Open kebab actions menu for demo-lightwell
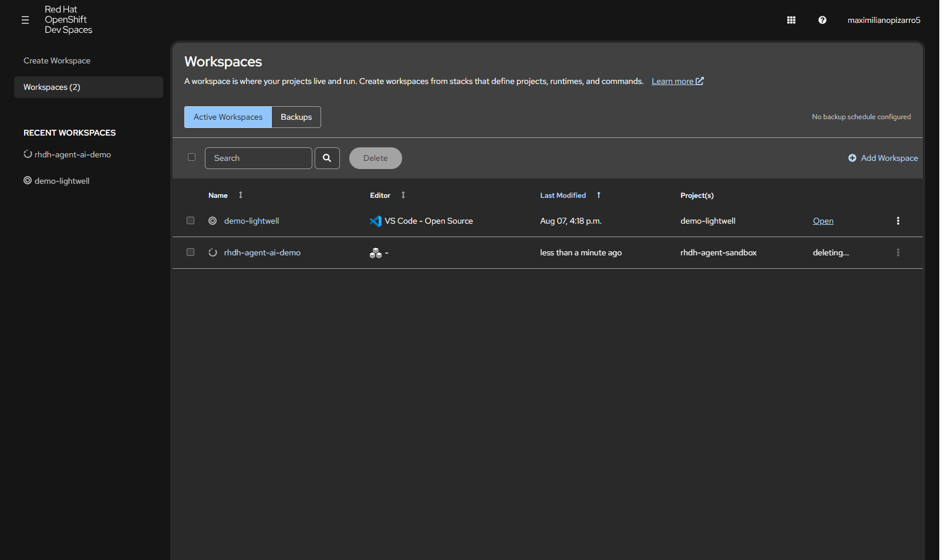 click(x=898, y=221)
